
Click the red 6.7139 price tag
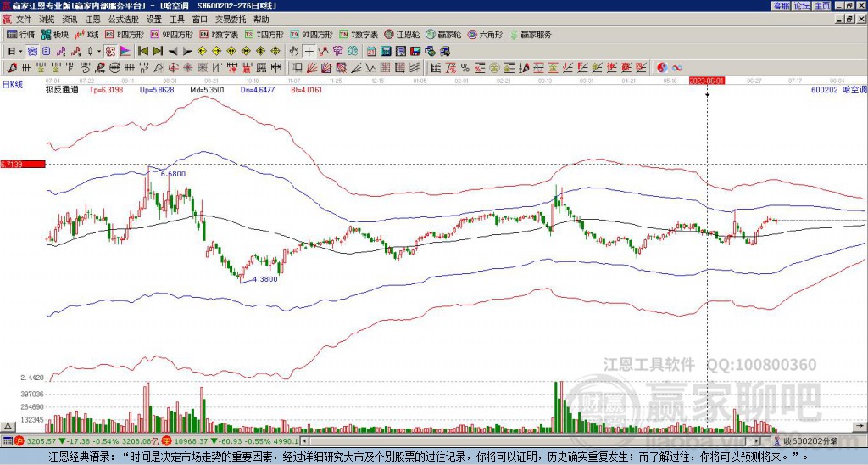point(23,165)
